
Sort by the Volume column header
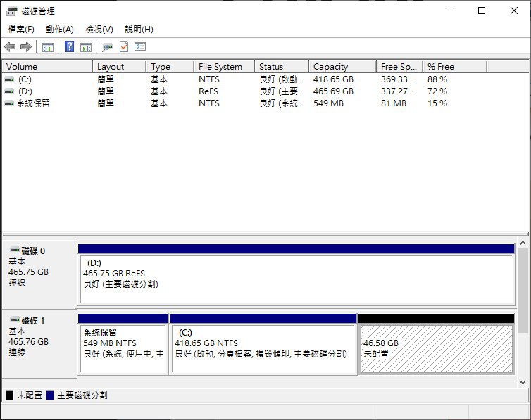(x=47, y=67)
